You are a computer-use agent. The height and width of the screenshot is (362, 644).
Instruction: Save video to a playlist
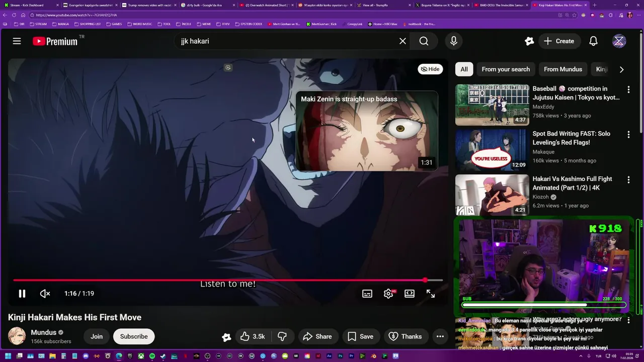360,336
